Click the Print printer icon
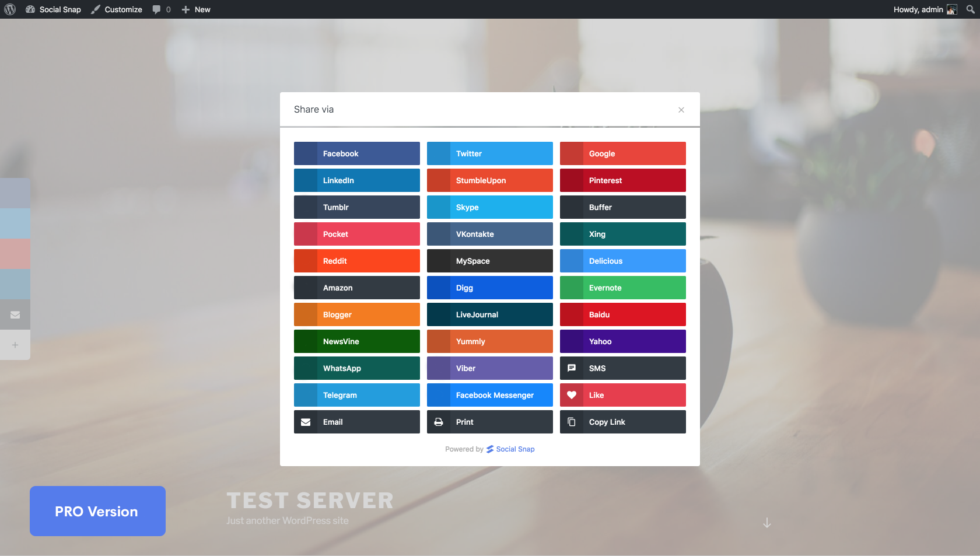Screen dimensions: 980x556 tap(439, 422)
